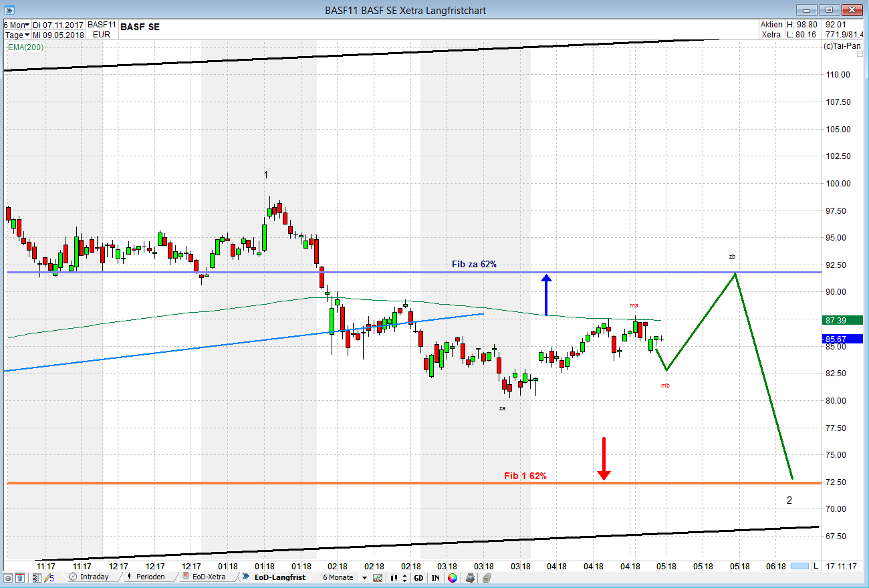
Task: Select the Fib za 62% line label
Action: [x=474, y=265]
